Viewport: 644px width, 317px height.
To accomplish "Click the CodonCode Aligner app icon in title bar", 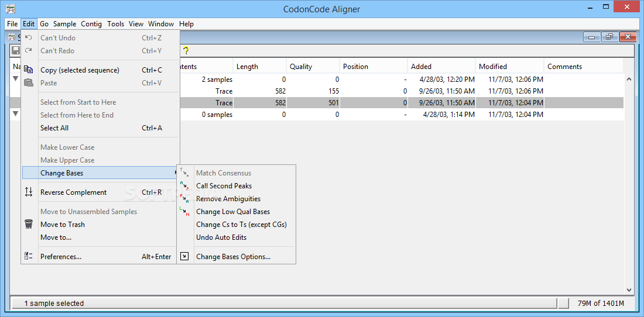I will click(11, 8).
